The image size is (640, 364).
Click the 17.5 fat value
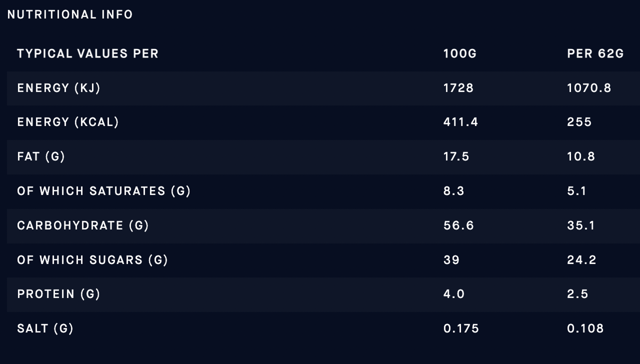[456, 156]
